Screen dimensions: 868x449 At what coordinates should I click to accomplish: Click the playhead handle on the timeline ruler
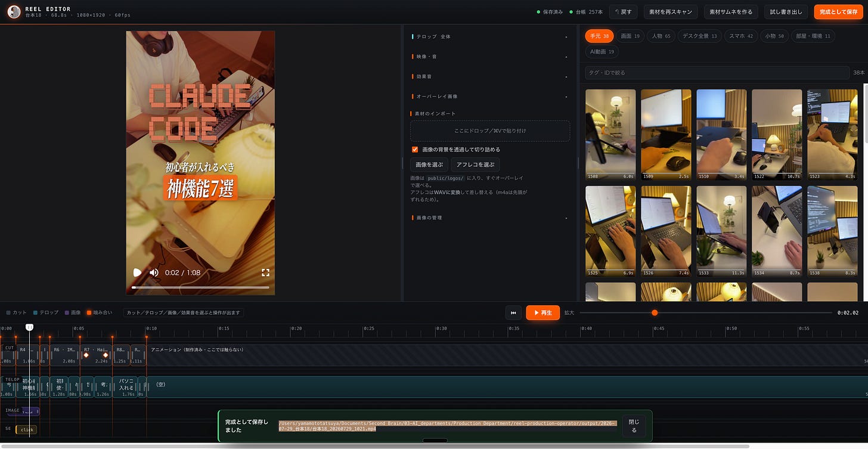pos(29,327)
